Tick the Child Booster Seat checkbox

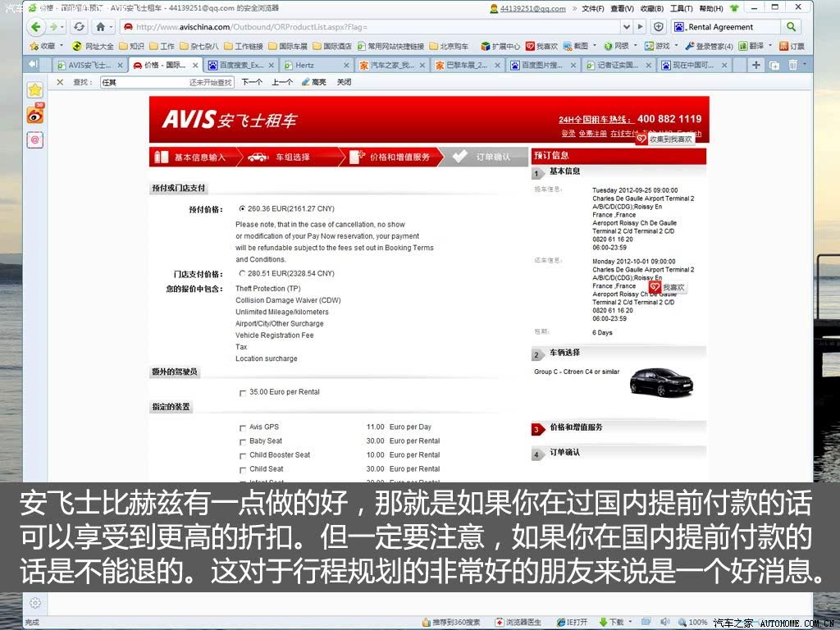point(243,456)
